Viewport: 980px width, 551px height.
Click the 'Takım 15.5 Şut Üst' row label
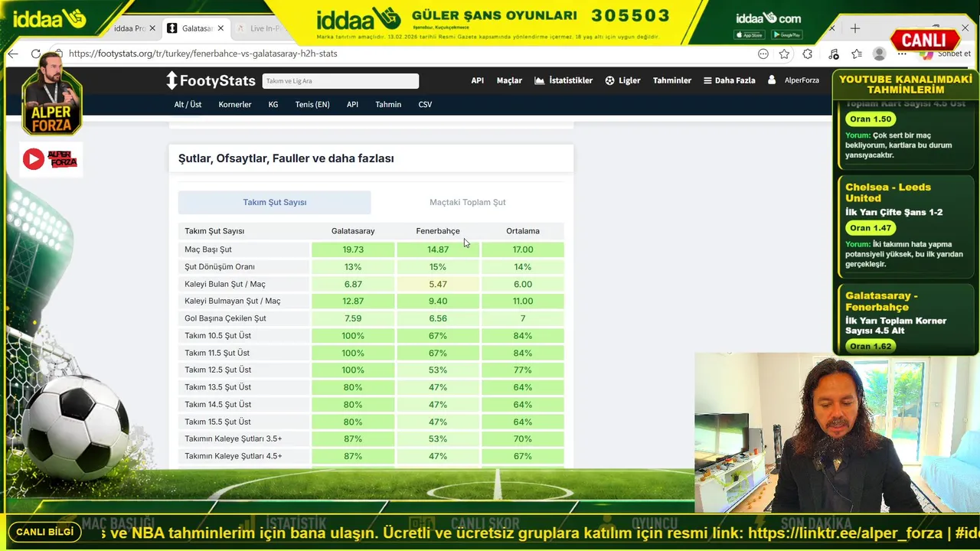pos(218,422)
